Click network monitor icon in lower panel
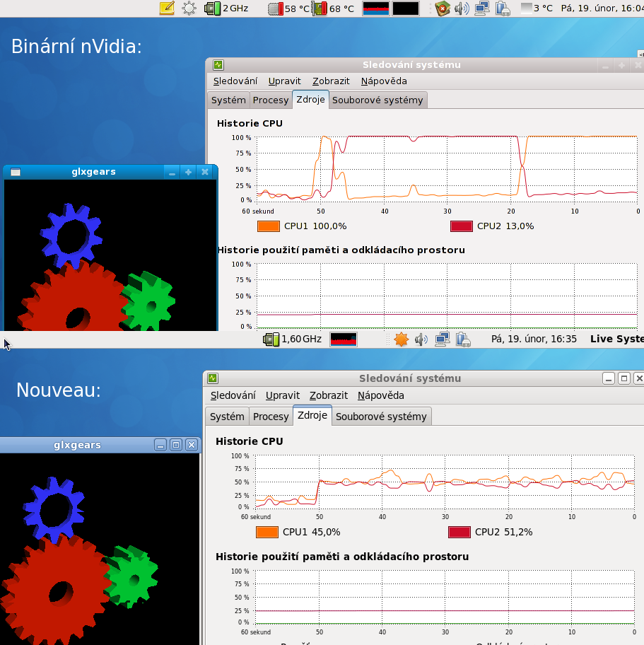The height and width of the screenshot is (645, 644). pos(442,339)
